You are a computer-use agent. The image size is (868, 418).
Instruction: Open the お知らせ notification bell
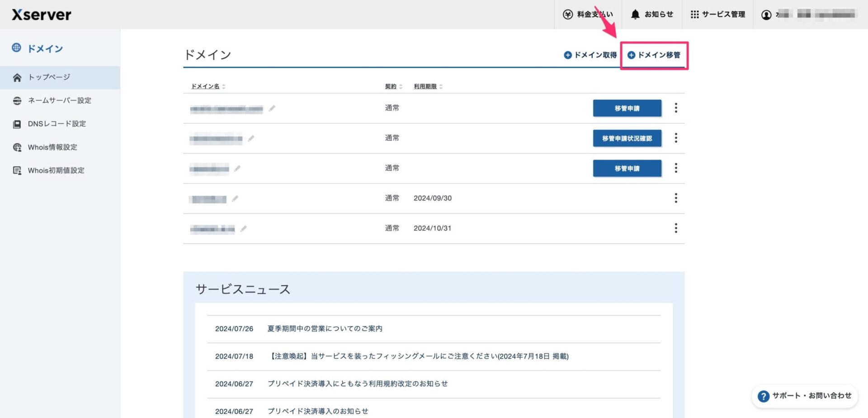[x=636, y=14]
